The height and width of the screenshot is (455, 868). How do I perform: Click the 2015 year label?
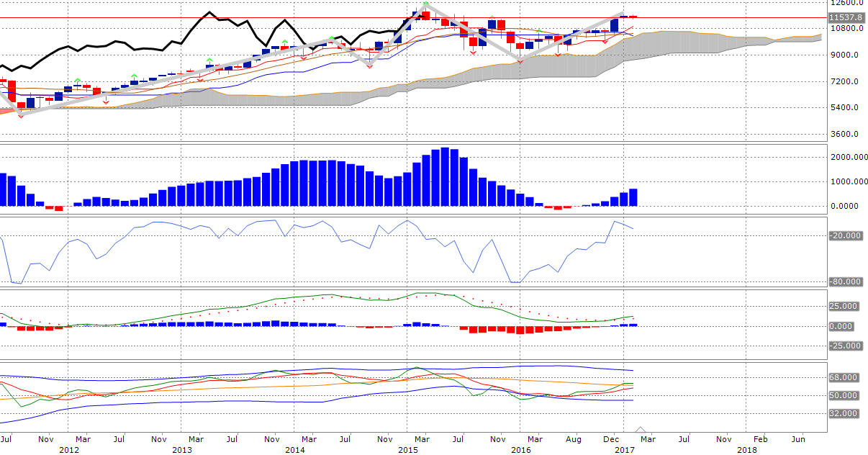point(408,450)
